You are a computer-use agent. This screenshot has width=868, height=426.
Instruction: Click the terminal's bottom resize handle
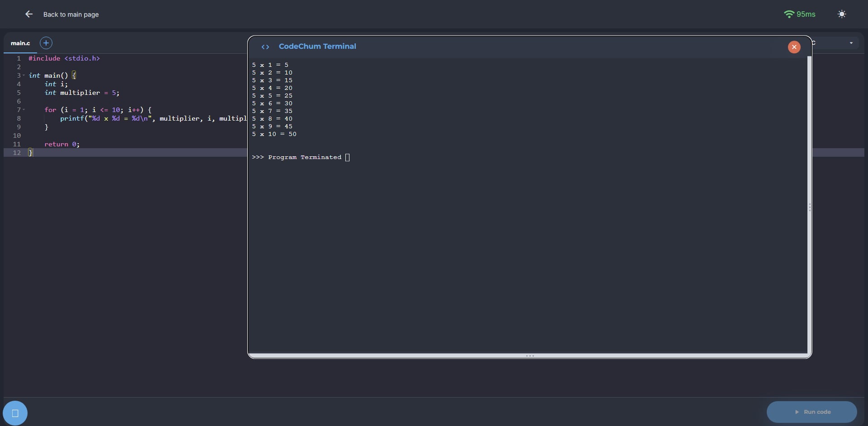pyautogui.click(x=529, y=356)
